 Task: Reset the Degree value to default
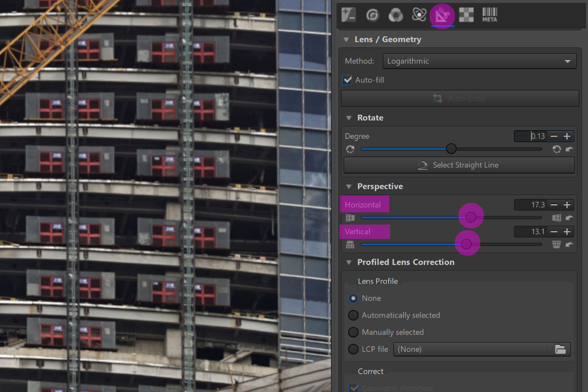point(569,149)
